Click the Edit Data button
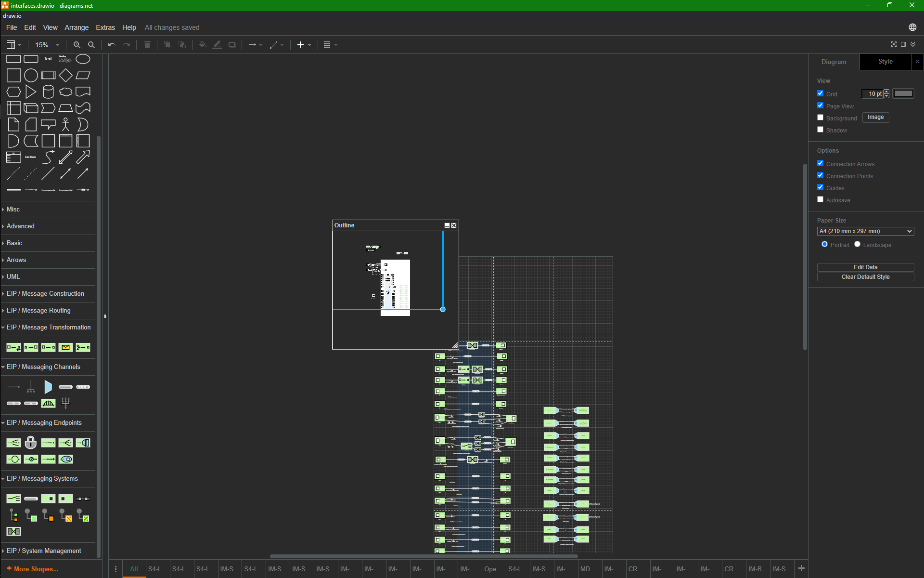Screen dimensions: 924x578 pos(865,267)
